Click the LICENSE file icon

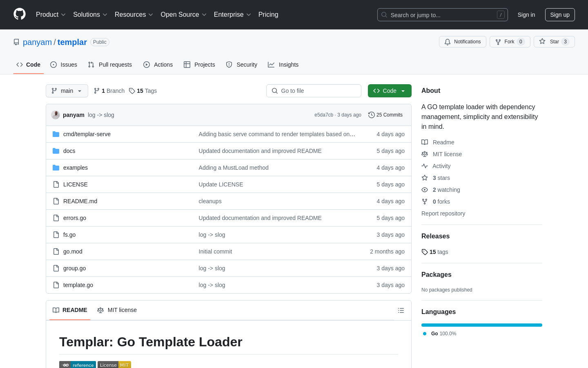56,184
